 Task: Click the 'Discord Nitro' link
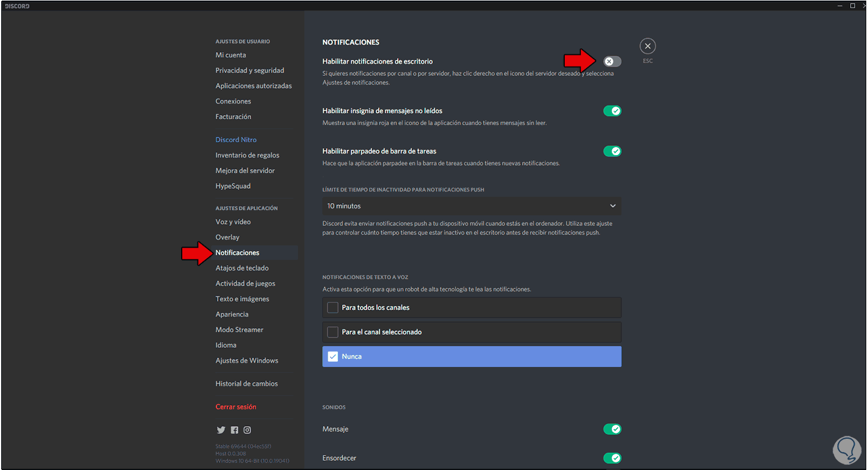236,139
